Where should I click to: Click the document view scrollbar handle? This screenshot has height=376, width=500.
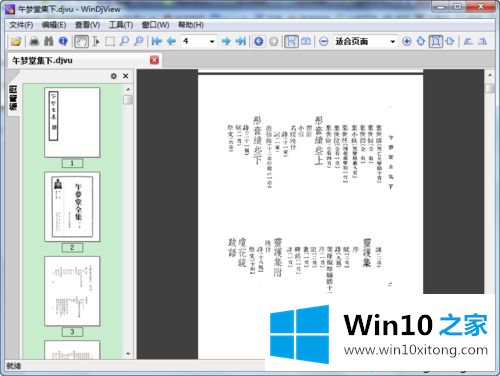[x=490, y=88]
